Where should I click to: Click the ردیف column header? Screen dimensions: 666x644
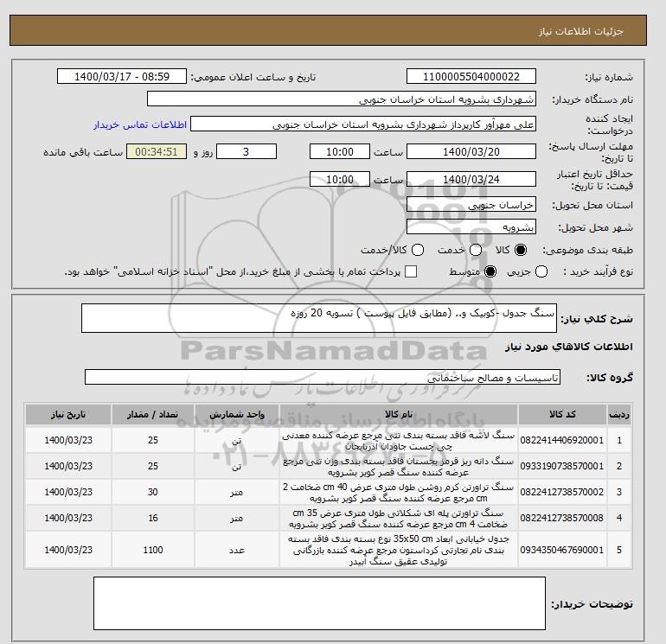618,415
